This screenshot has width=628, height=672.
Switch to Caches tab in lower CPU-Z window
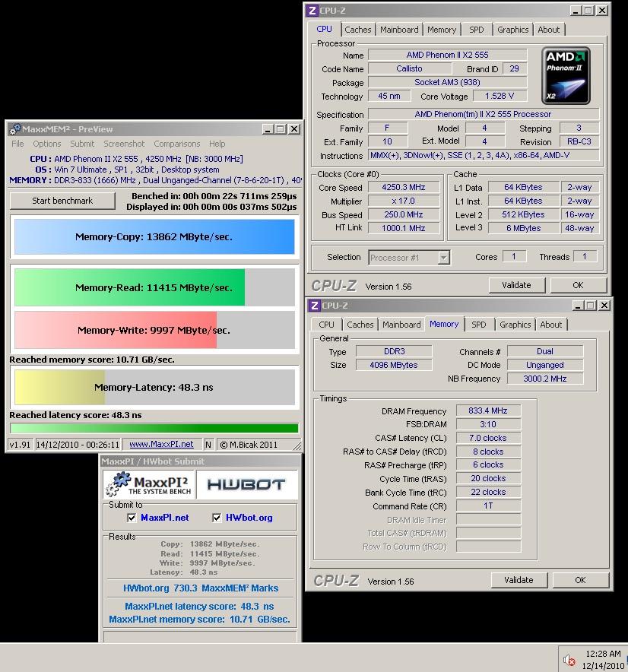pos(360,325)
